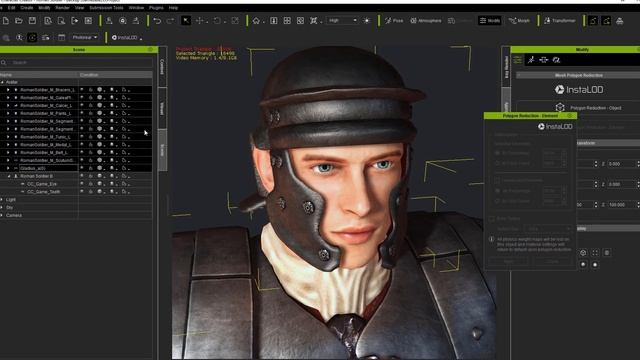The image size is (640, 360).
Task: Launch the Transformer tool
Action: pos(560,20)
